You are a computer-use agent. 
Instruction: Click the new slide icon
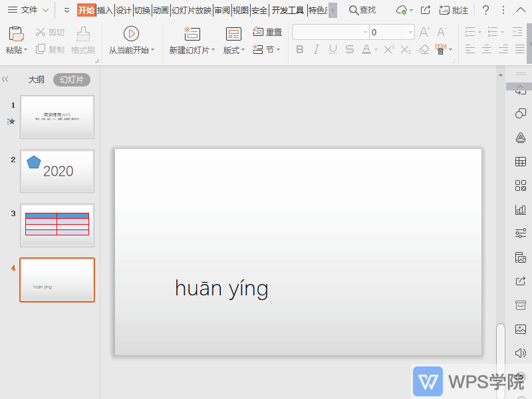point(192,33)
